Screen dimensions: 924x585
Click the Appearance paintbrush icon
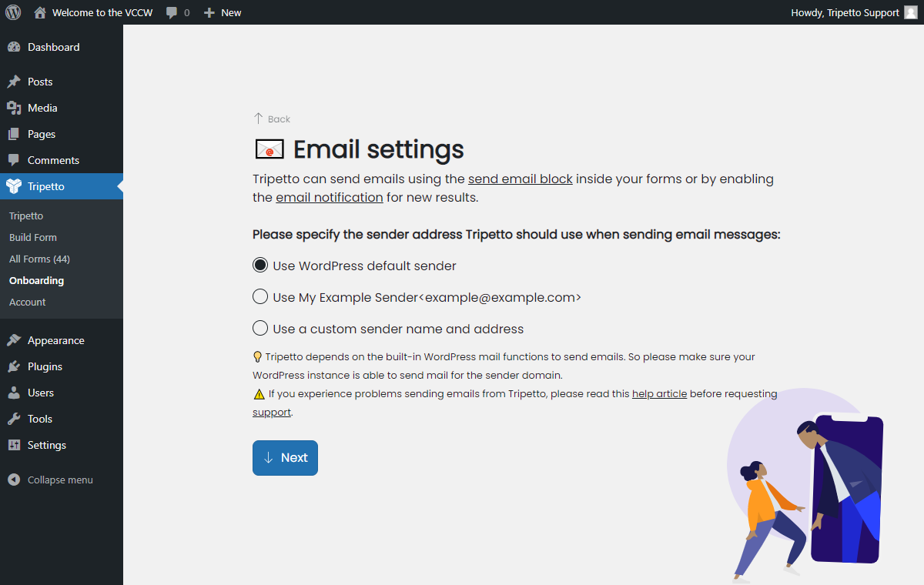(x=14, y=340)
